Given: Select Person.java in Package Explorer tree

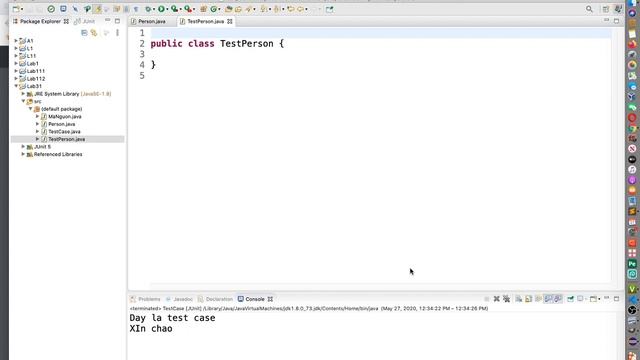Looking at the screenshot, I should click(61, 124).
